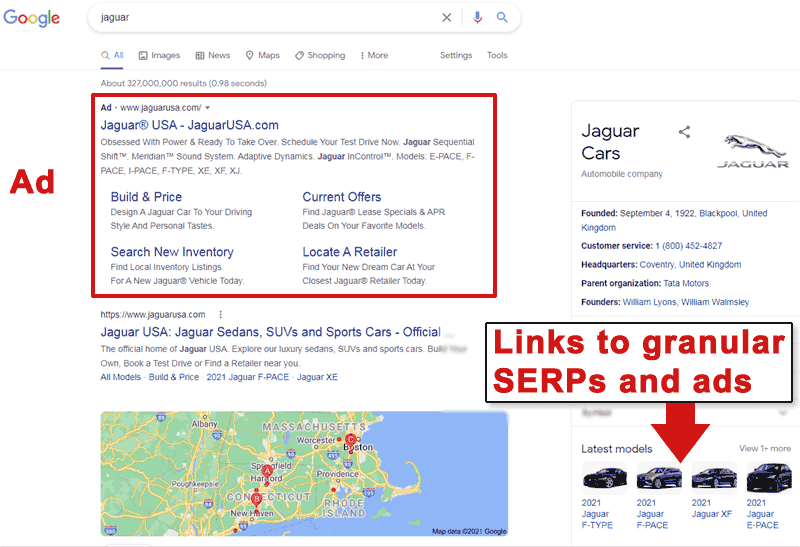This screenshot has height=547, width=800.
Task: Click the Jaguar XE sublink
Action: 317,377
